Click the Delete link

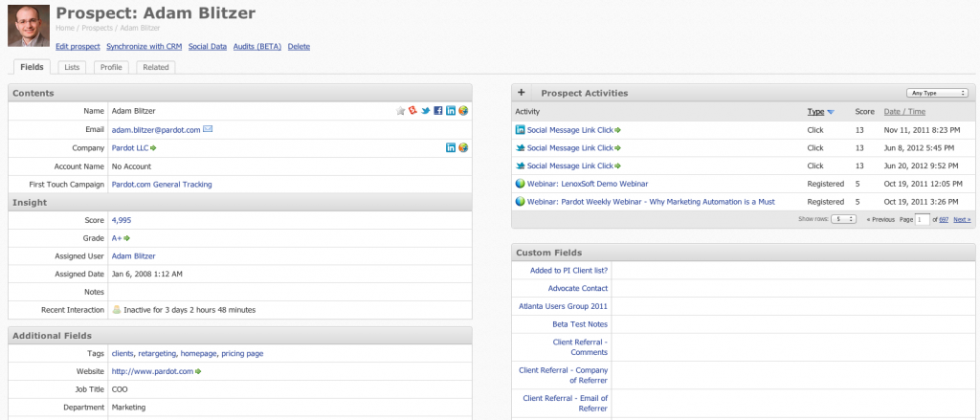click(x=299, y=47)
